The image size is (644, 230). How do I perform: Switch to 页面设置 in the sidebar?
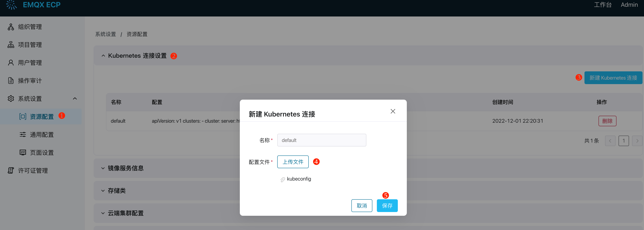click(x=22, y=152)
